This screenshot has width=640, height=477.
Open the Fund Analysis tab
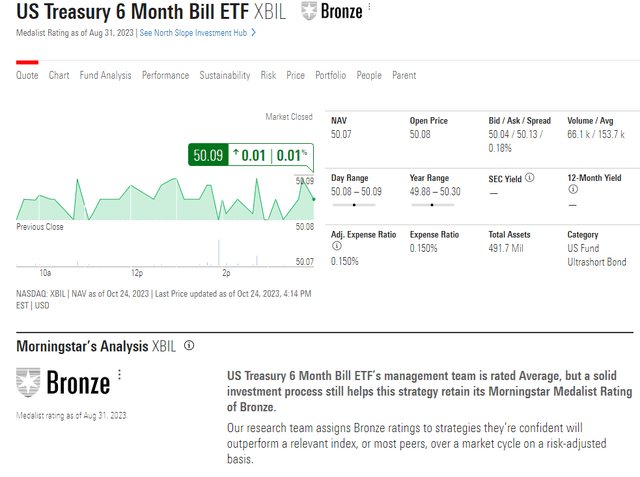point(105,75)
